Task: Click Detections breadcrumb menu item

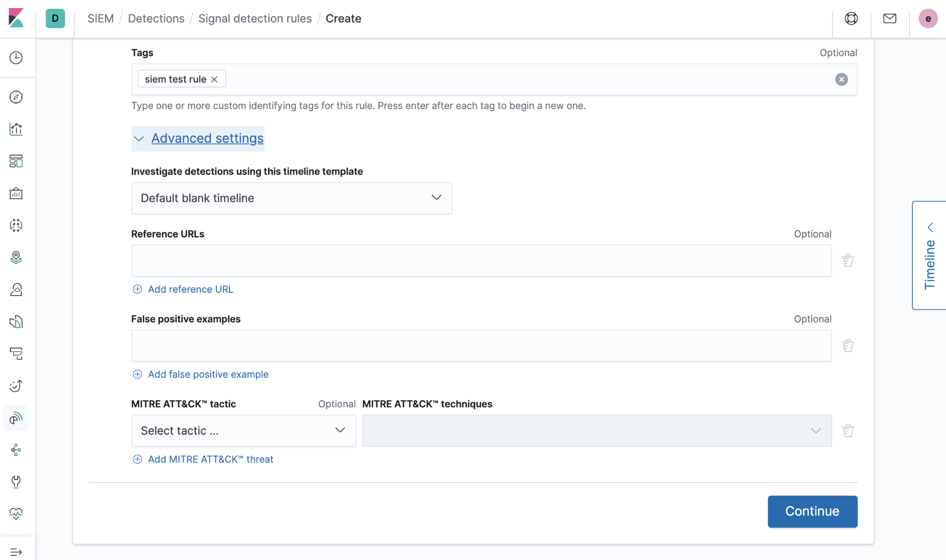Action: [x=156, y=18]
